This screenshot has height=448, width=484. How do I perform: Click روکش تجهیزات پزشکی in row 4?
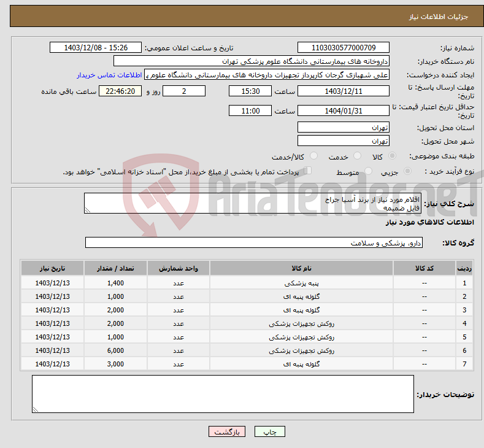tap(301, 323)
